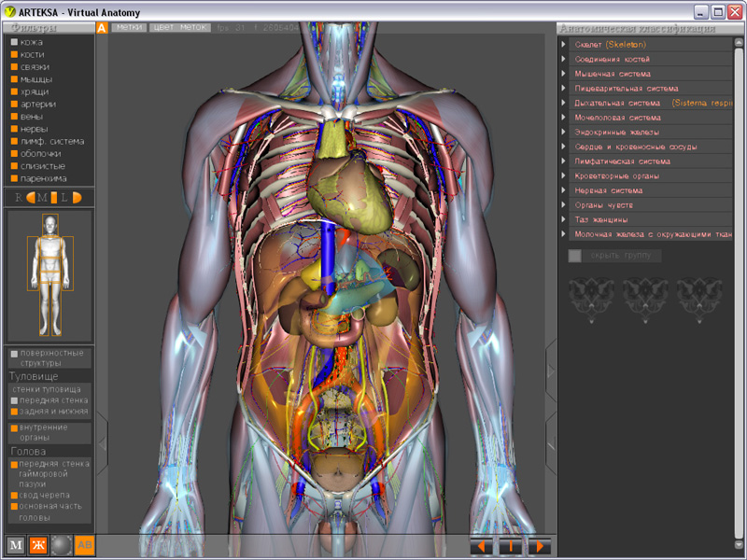
Task: Expand the Соединения костей node arrow
Action: (564, 59)
